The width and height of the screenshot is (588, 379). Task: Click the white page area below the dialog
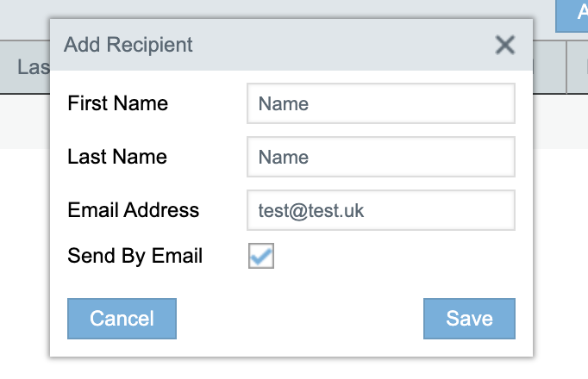(x=293, y=369)
